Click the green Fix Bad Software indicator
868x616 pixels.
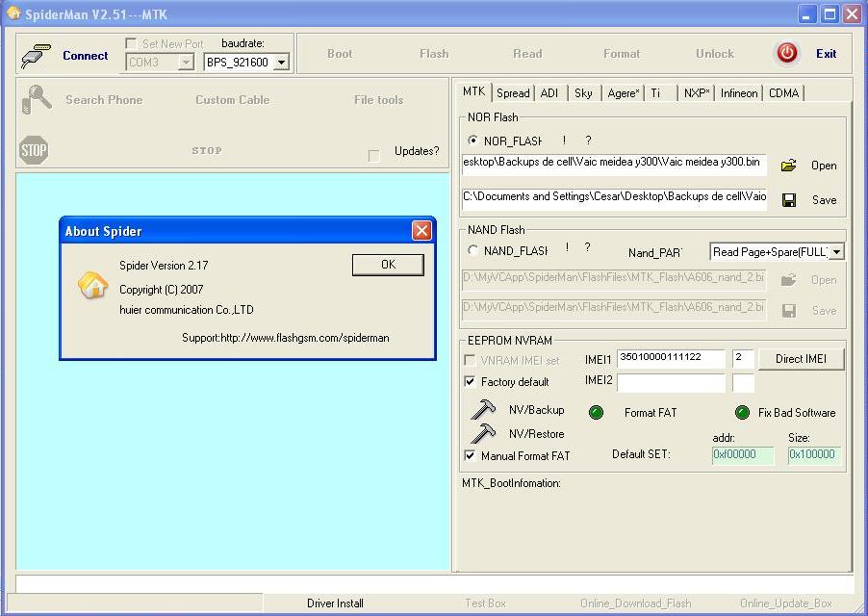(x=742, y=412)
